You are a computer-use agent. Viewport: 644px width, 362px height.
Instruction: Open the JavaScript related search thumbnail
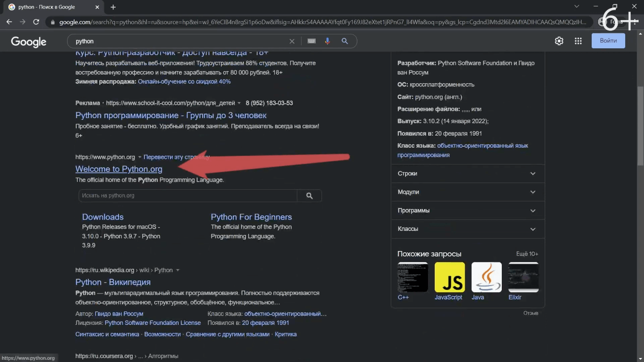pos(450,277)
